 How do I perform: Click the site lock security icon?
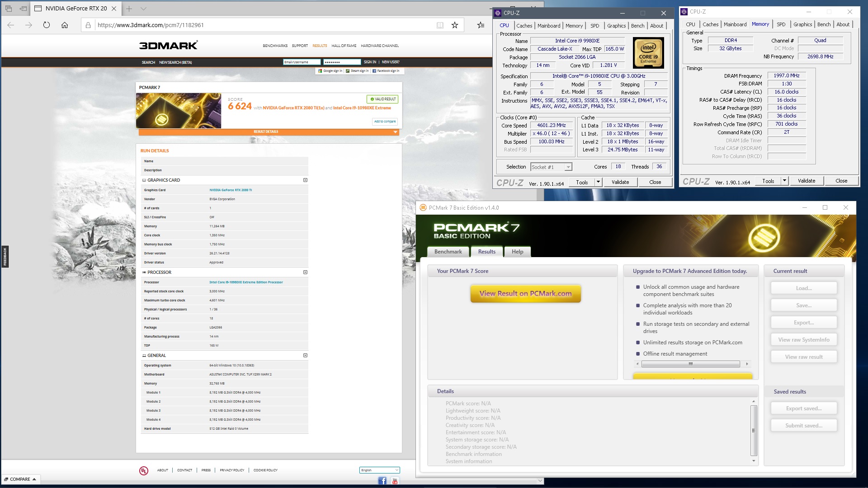click(x=88, y=25)
